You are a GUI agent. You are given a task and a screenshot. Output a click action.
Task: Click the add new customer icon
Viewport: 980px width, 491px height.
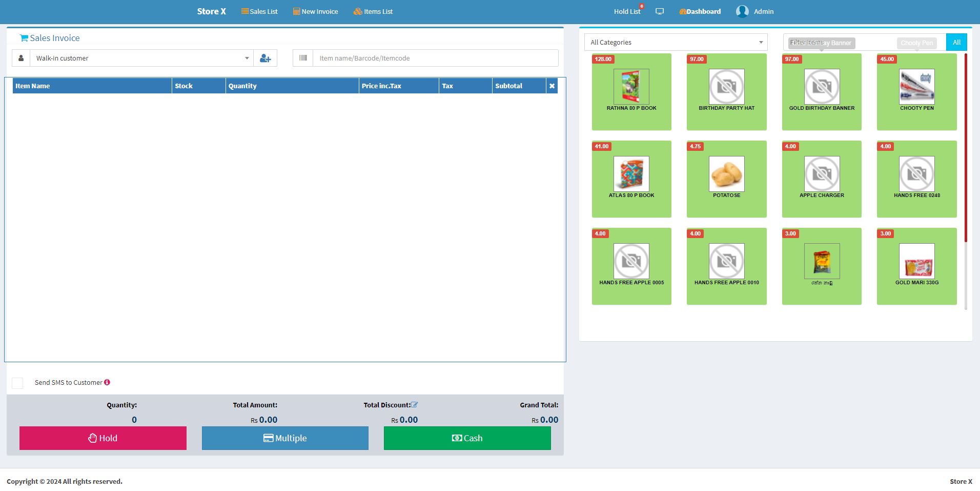[x=265, y=58]
